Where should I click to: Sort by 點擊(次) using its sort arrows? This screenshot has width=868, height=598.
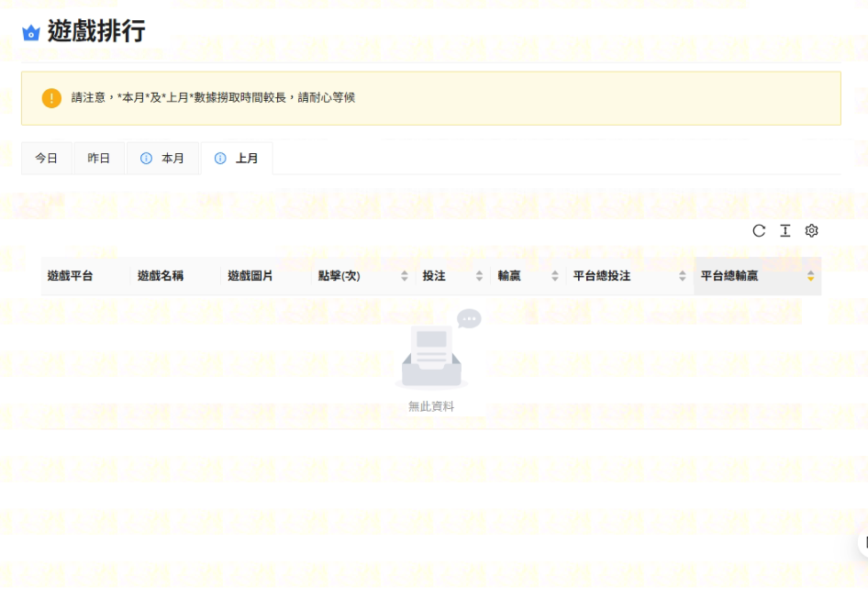pyautogui.click(x=405, y=276)
